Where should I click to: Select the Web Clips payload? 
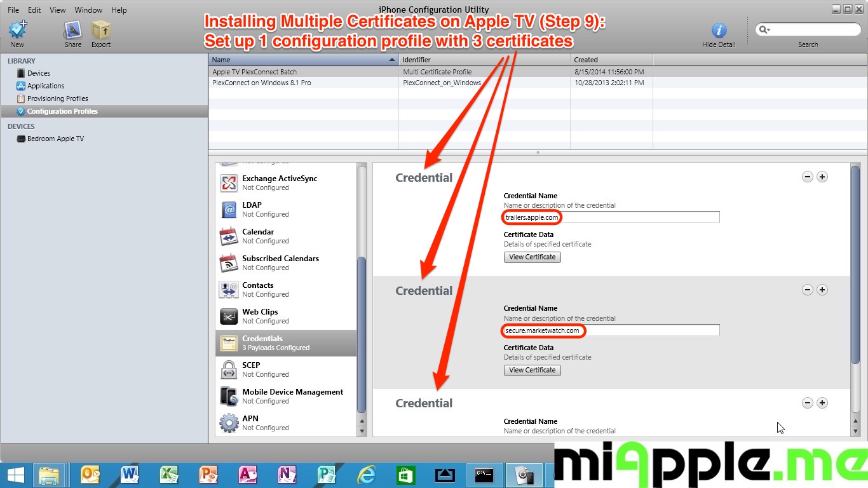pos(260,316)
